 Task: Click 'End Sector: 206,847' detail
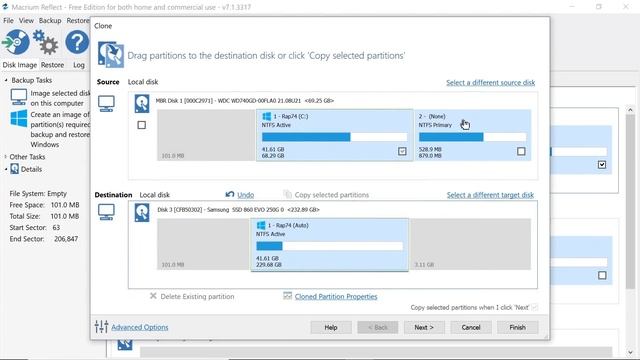[44, 239]
